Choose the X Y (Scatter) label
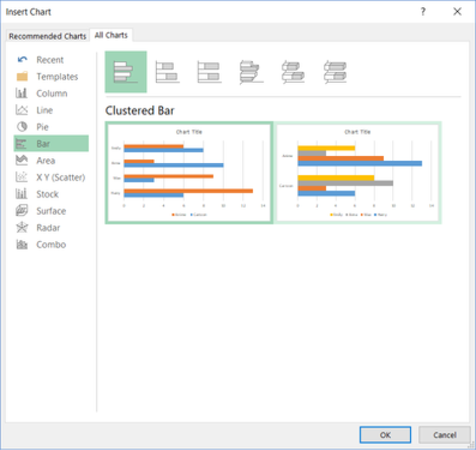Image resolution: width=476 pixels, height=450 pixels. click(x=61, y=177)
